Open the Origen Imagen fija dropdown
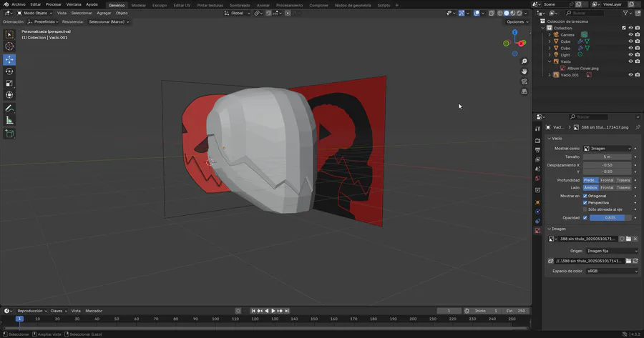The width and height of the screenshot is (644, 338). [x=613, y=251]
